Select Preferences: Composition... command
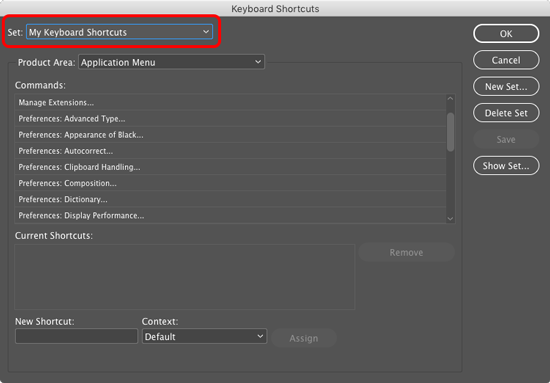This screenshot has height=383, width=550. [x=230, y=183]
